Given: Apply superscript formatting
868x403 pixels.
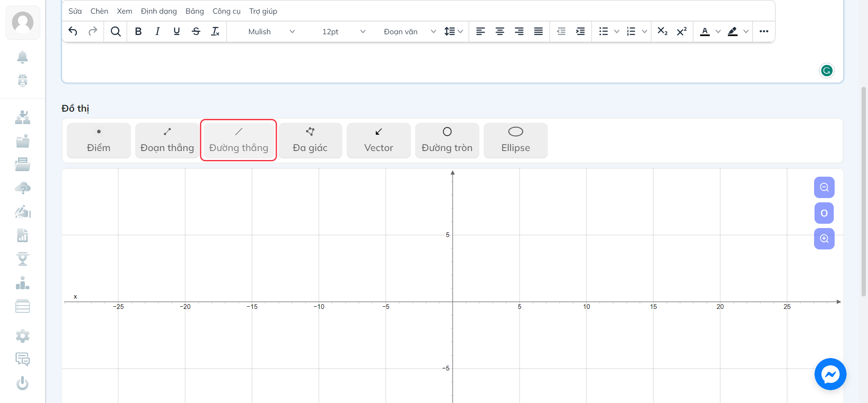Looking at the screenshot, I should [682, 31].
